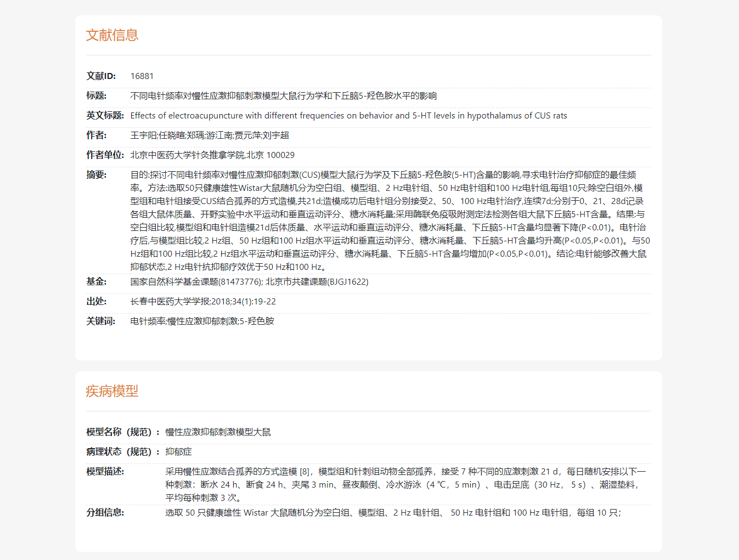The width and height of the screenshot is (739, 560).
Task: Click the source 长春中医药大学学报 citation
Action: (x=202, y=302)
